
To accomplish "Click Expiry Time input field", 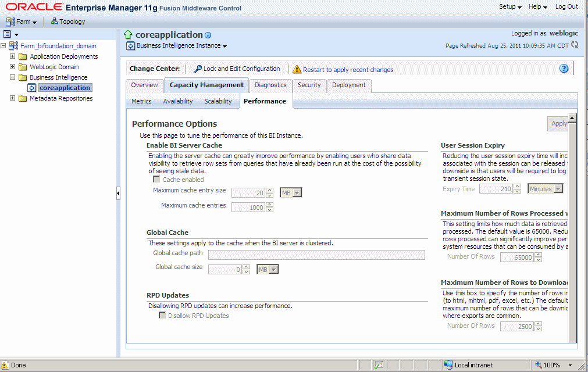I will (x=496, y=189).
